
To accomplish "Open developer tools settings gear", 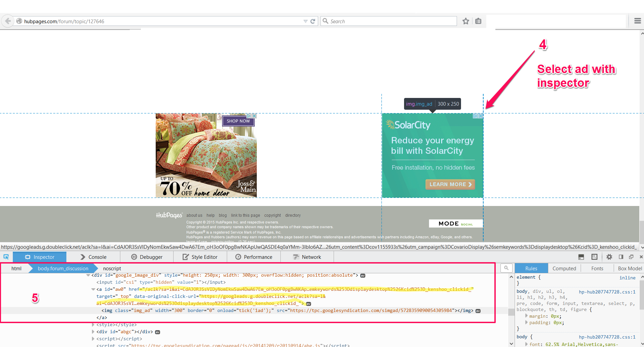I will pyautogui.click(x=609, y=257).
